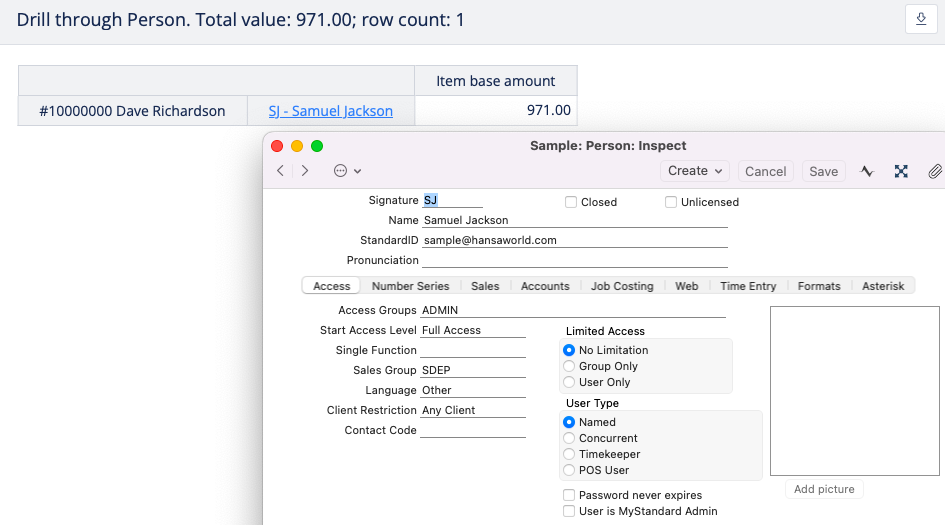945x525 pixels.
Task: Choose Concurrent user type
Action: pyautogui.click(x=569, y=438)
